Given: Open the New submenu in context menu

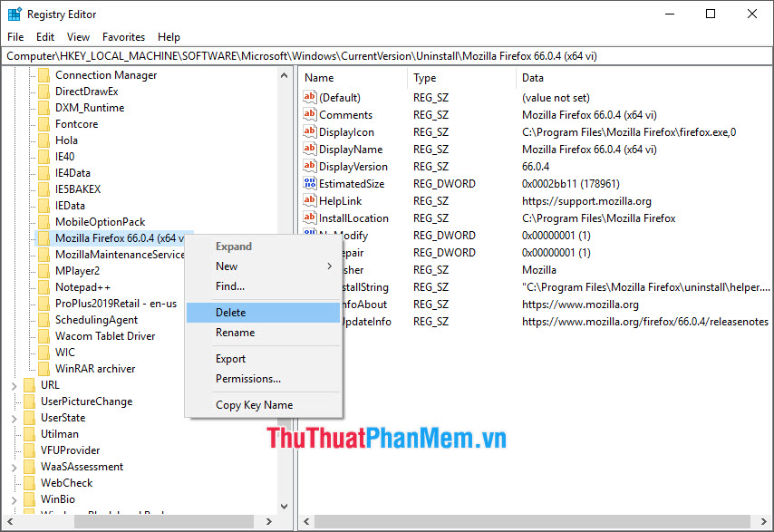Looking at the screenshot, I should (x=227, y=266).
